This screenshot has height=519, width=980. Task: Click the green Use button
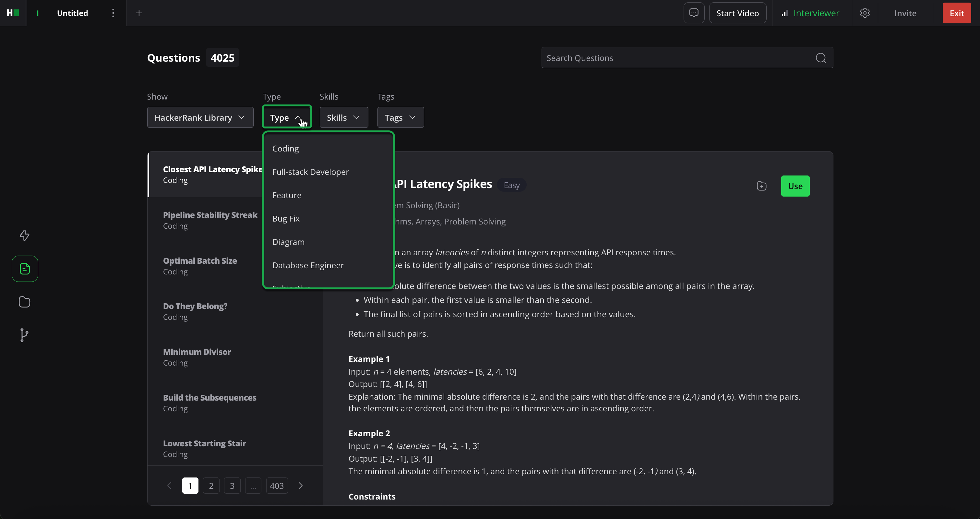click(795, 186)
